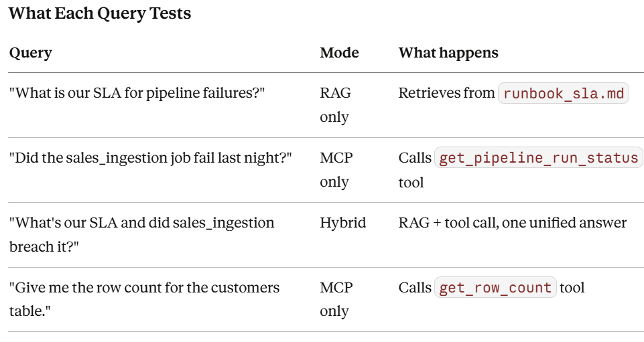This screenshot has width=644, height=342.
Task: Click the Hybrid mode cell
Action: (x=342, y=223)
